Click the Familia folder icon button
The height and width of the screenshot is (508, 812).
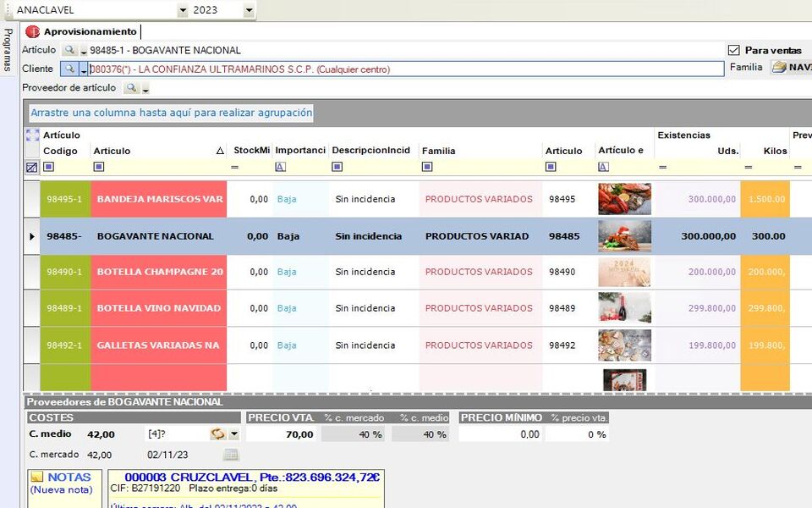click(779, 68)
